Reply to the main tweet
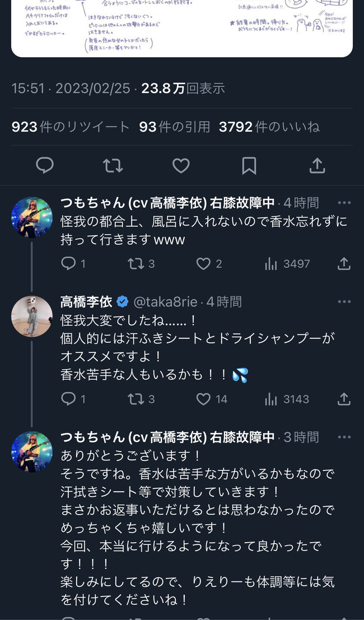This screenshot has width=364, height=620. [45, 165]
